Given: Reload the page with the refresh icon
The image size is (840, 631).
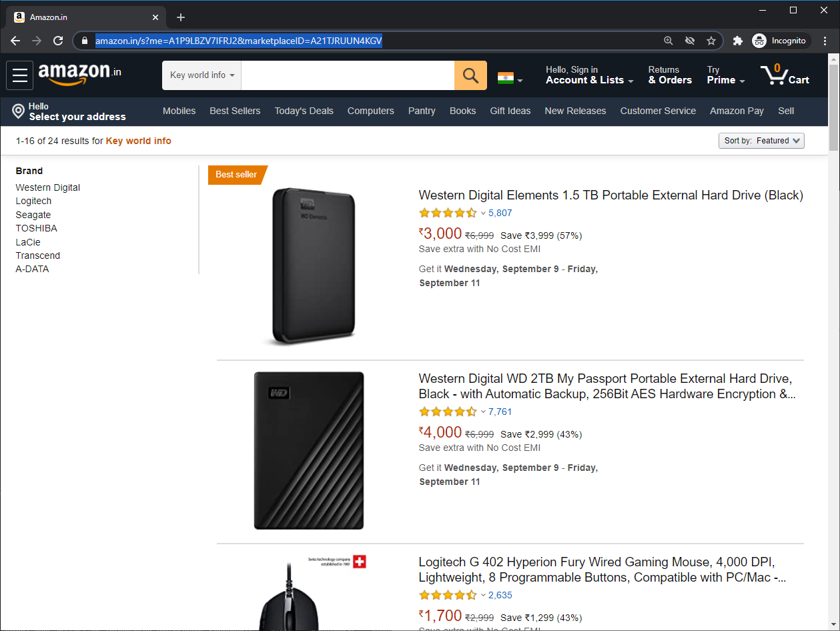Looking at the screenshot, I should pyautogui.click(x=58, y=41).
